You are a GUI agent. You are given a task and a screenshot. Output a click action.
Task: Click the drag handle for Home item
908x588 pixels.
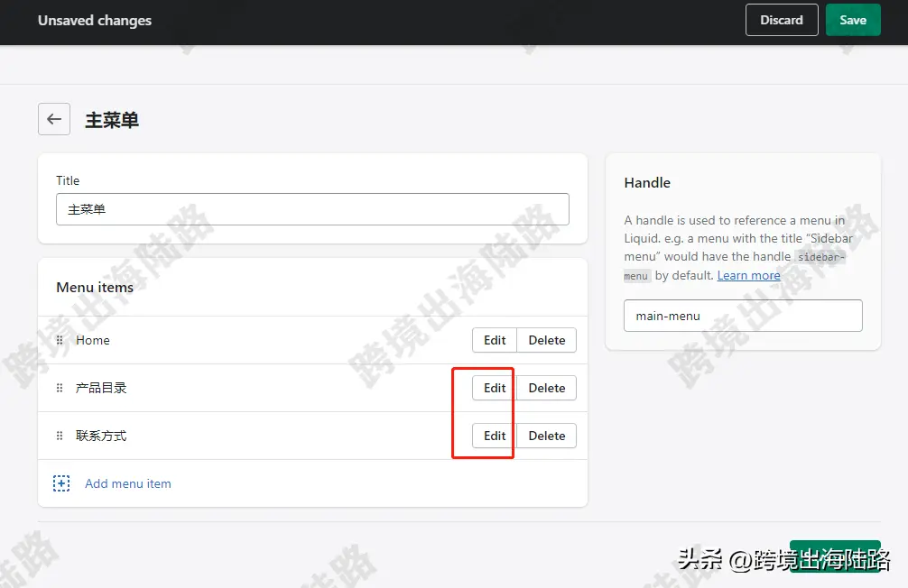pyautogui.click(x=60, y=340)
